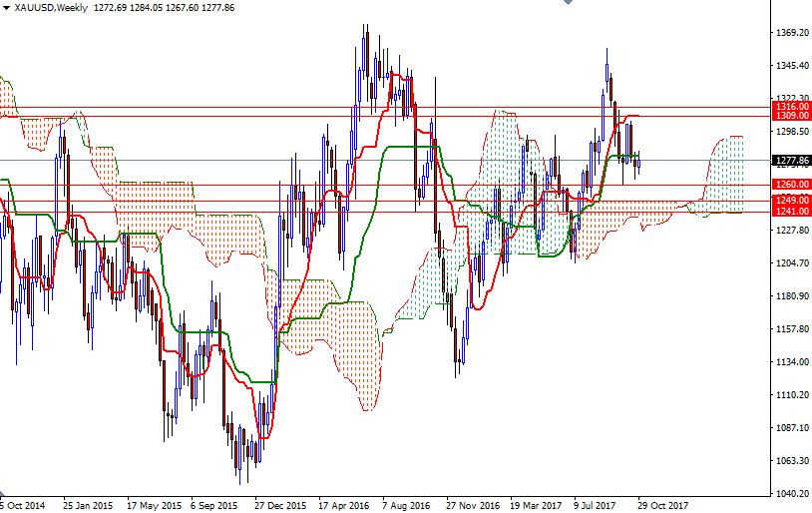Image resolution: width=812 pixels, height=513 pixels.
Task: Click the 1180.90 price axis label
Action: [791, 296]
